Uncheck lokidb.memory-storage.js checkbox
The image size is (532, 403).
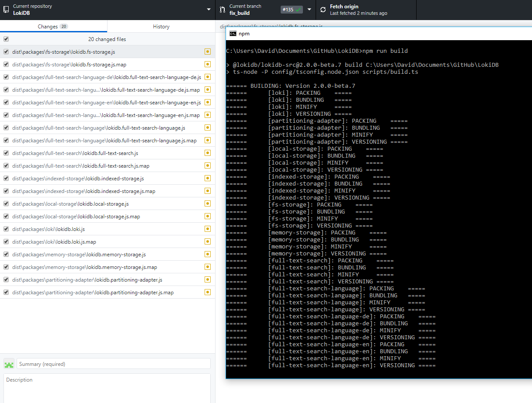point(6,254)
